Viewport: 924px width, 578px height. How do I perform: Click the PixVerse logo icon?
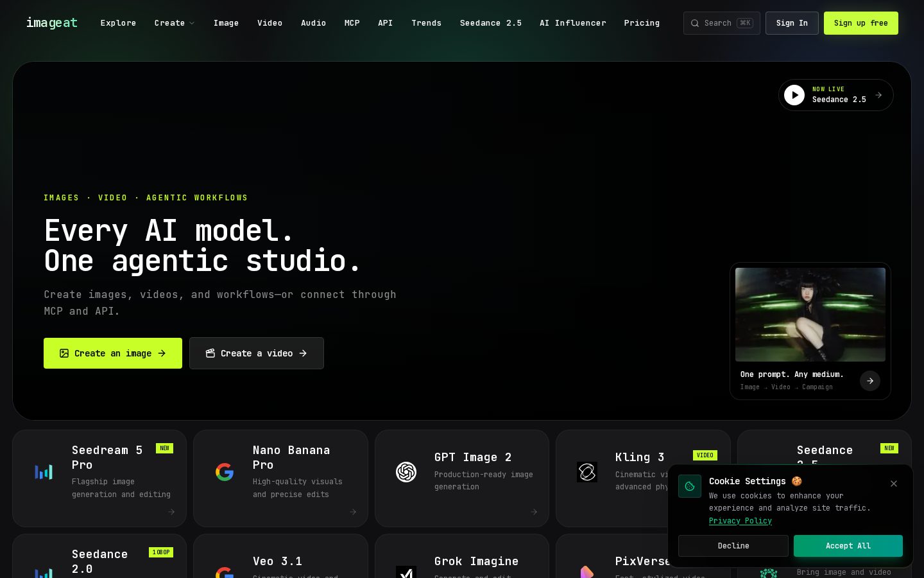[x=587, y=572]
